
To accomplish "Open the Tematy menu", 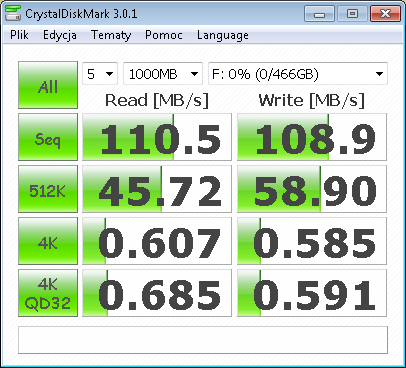I will tap(111, 35).
